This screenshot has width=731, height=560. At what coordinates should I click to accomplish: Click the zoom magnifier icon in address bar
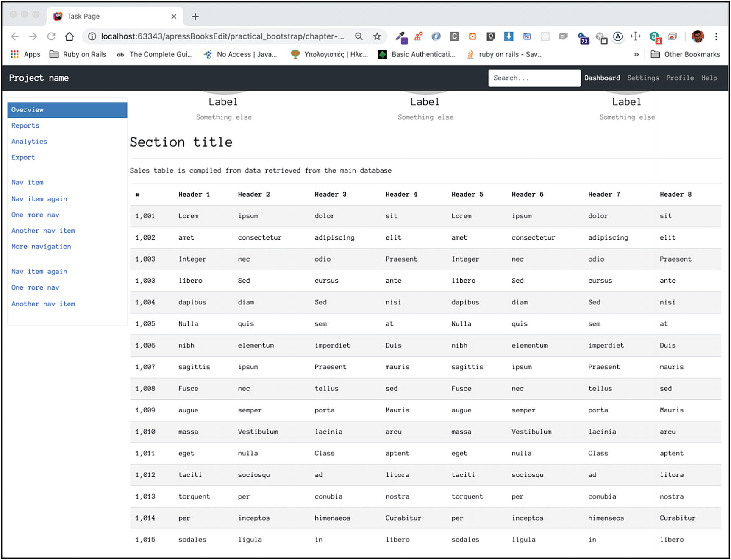(x=359, y=36)
